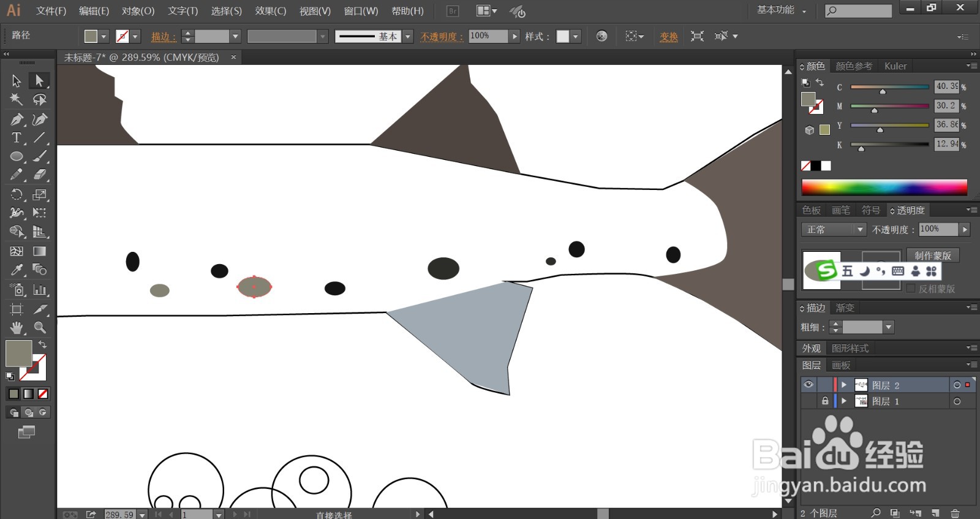
Task: Pick a color from the spectrum bar
Action: point(884,188)
